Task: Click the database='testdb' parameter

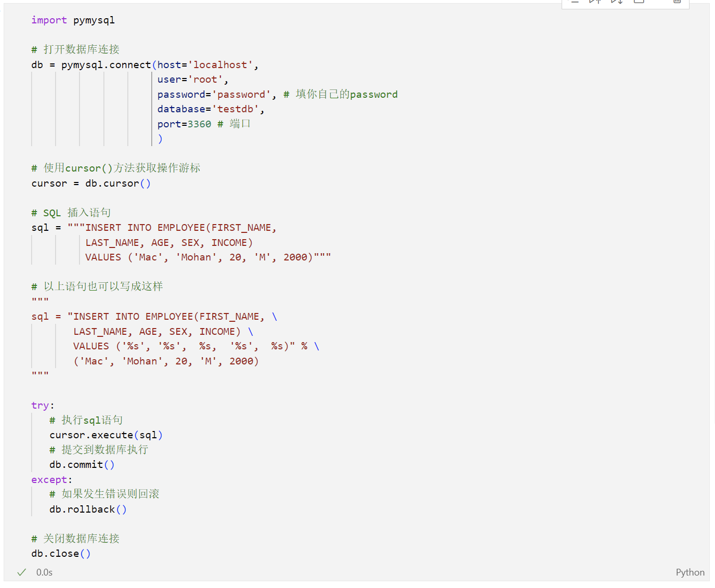Action: pyautogui.click(x=210, y=109)
